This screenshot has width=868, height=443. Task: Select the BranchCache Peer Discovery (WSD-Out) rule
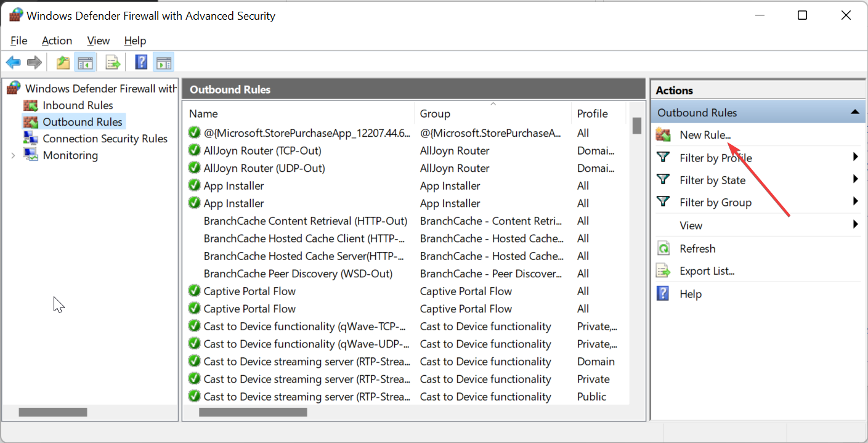298,274
